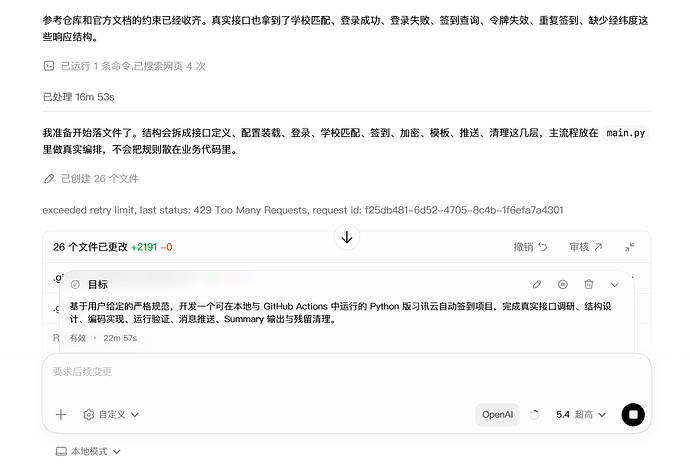Delete the goal with the trash icon

pos(588,284)
